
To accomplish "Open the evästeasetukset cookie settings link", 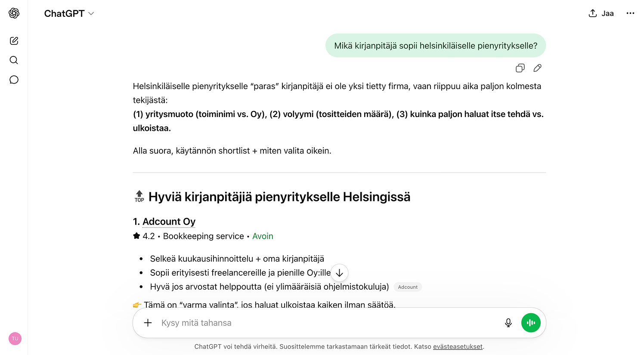I will tap(458, 346).
